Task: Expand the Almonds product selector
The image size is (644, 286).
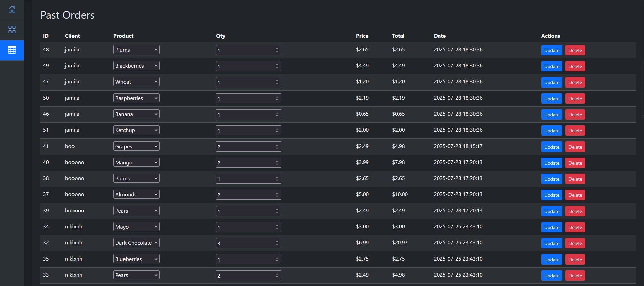Action: tap(136, 194)
